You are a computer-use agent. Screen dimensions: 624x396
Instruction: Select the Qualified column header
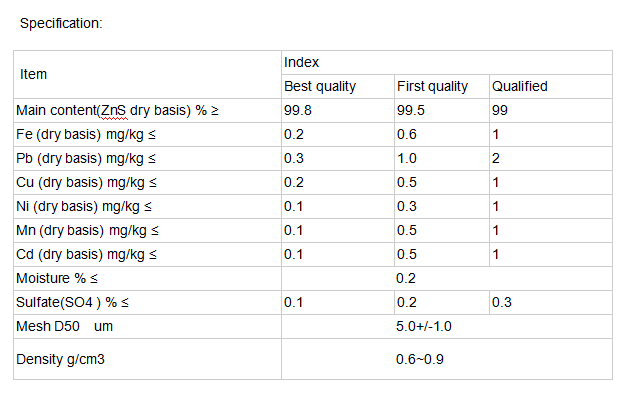point(551,86)
